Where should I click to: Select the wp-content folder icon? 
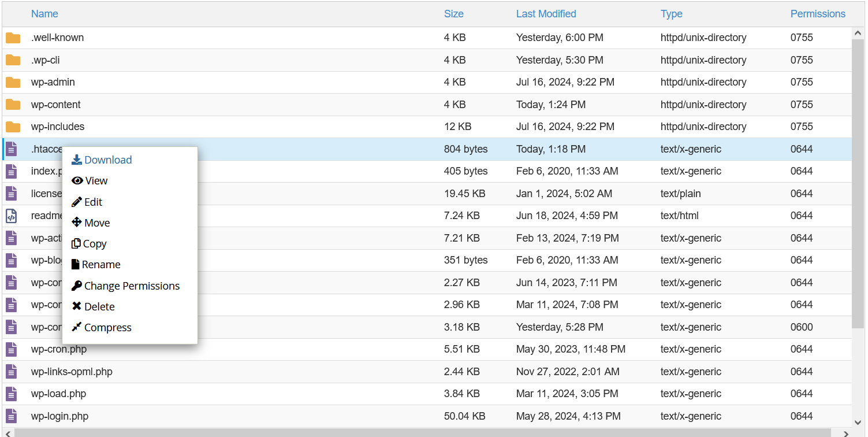(x=13, y=105)
